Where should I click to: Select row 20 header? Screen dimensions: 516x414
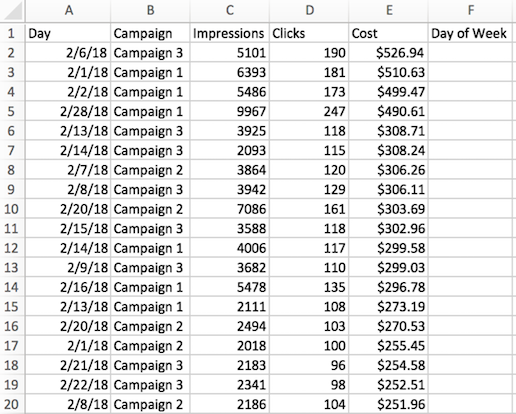click(x=12, y=404)
